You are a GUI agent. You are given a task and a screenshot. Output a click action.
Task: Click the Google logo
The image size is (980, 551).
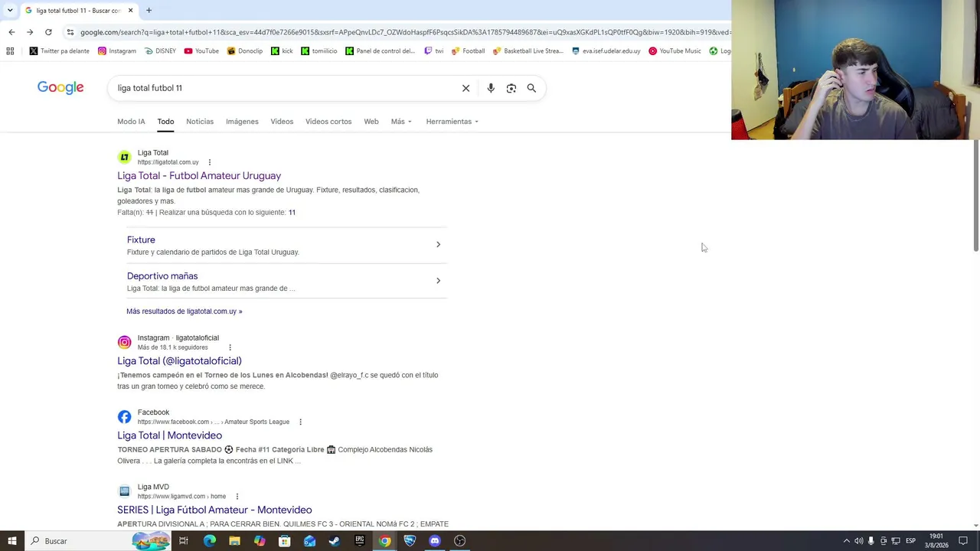[x=60, y=88]
